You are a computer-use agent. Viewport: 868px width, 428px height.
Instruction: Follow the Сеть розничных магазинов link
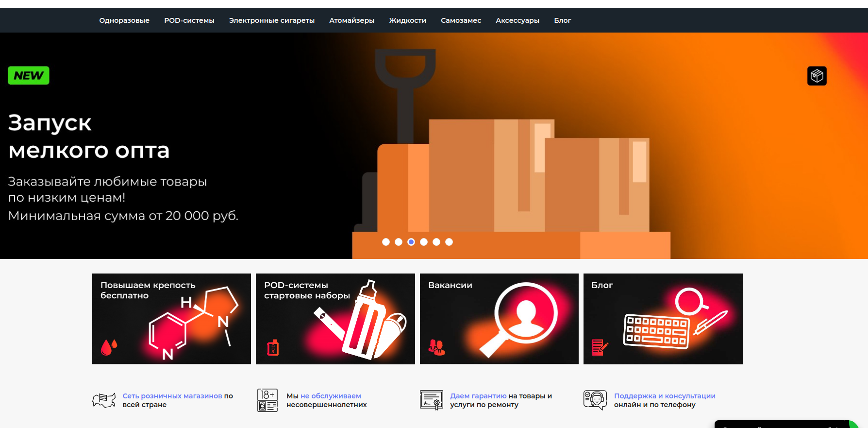(172, 396)
